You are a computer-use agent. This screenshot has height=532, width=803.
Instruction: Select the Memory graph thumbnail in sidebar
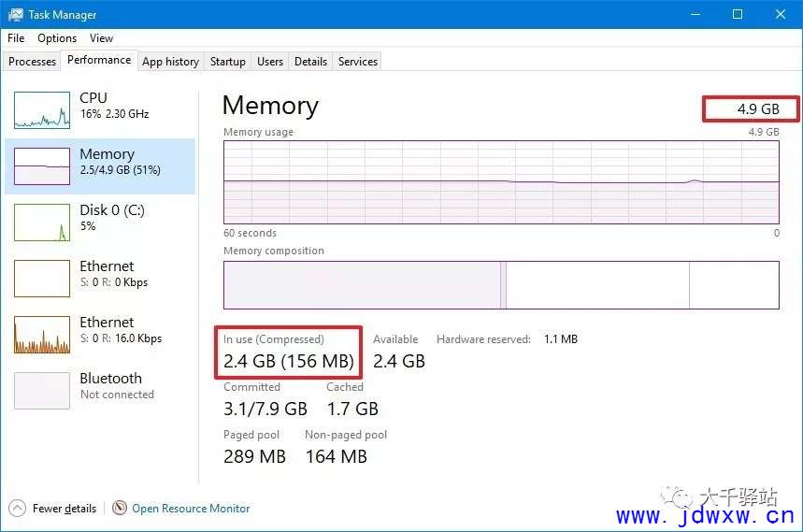(x=42, y=165)
